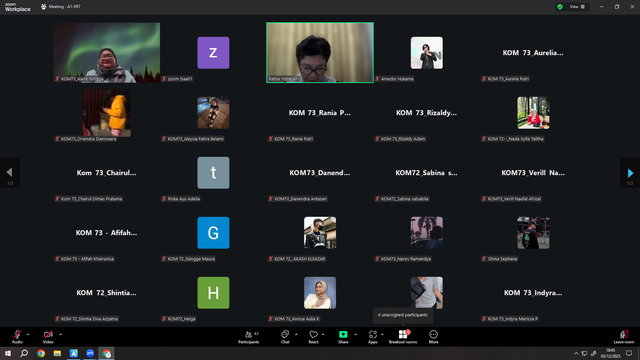640x360 pixels.
Task: Click Aleysia Fatira Belami's profile picture
Action: click(x=213, y=113)
